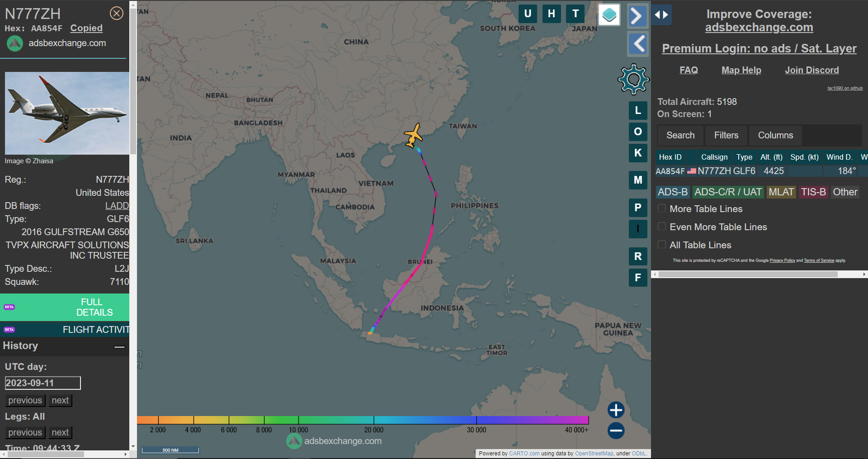
Task: Open the map layer selector icon
Action: click(x=609, y=15)
